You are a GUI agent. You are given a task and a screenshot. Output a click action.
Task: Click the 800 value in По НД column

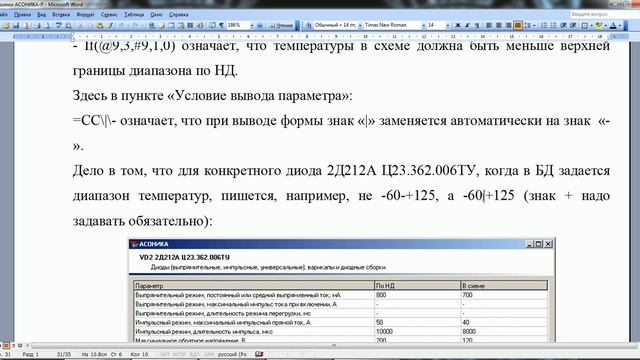(x=381, y=295)
